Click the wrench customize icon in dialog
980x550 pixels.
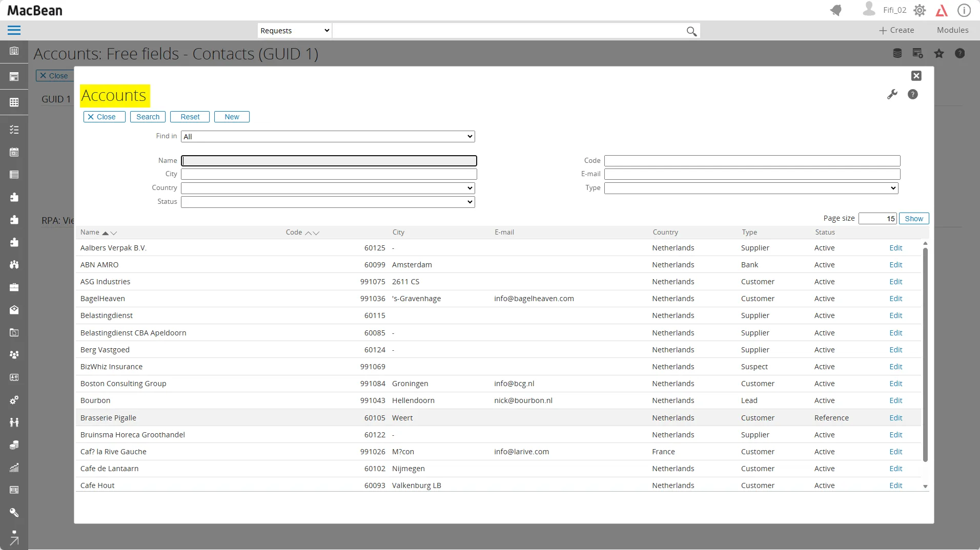tap(892, 94)
